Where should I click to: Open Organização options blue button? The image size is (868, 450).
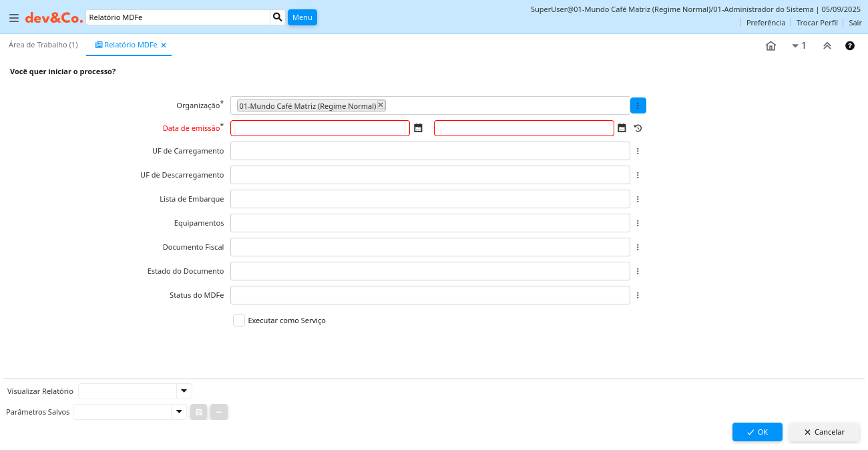click(x=638, y=105)
